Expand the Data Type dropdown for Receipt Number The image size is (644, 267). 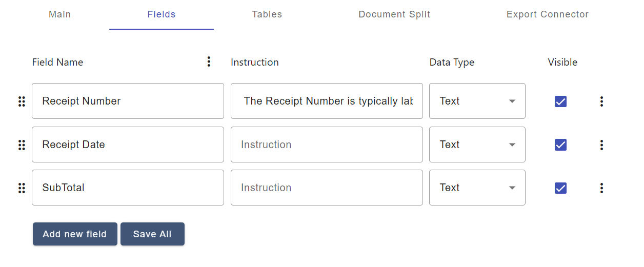(477, 101)
